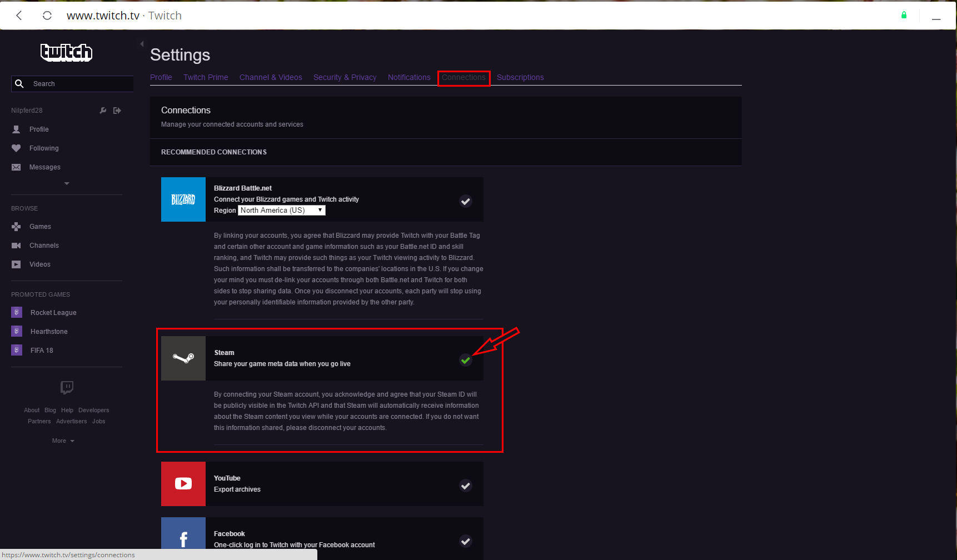This screenshot has height=560, width=957.
Task: Click the YouTube logo tile
Action: [183, 484]
